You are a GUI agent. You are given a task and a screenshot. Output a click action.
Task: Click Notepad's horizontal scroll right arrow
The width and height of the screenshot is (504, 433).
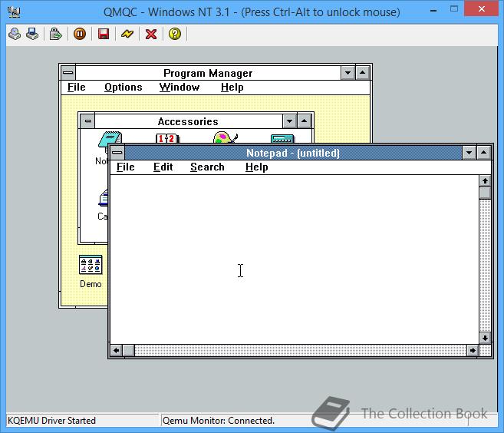click(473, 350)
